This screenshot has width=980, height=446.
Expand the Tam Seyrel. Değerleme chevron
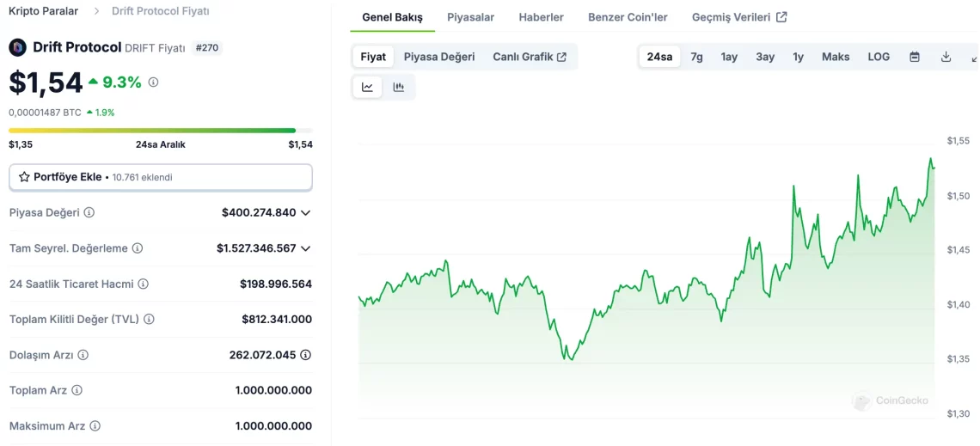tap(305, 248)
